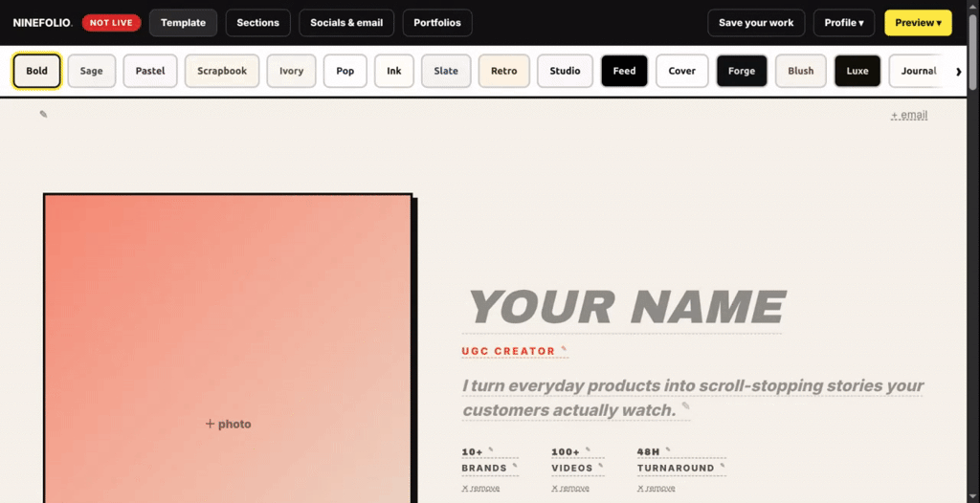Screen dimensions: 980x503
Task: Click the NINEFOLIO logo
Action: click(x=42, y=23)
